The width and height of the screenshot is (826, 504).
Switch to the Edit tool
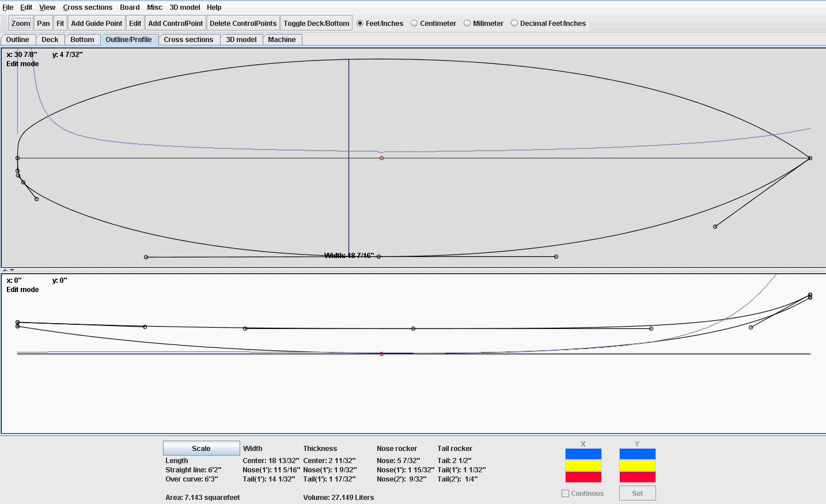135,23
